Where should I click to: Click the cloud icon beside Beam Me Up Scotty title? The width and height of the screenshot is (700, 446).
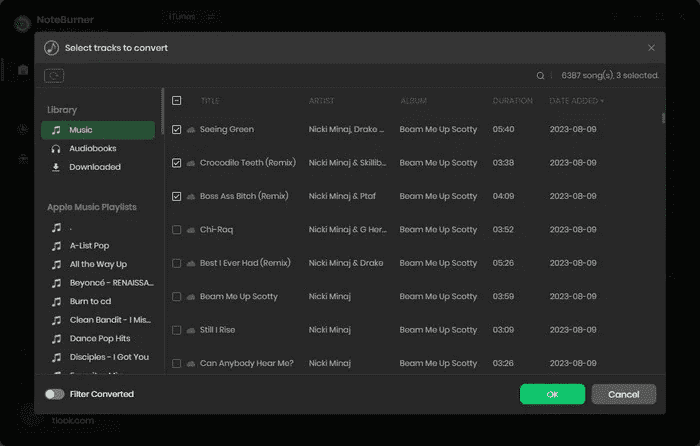coord(191,297)
